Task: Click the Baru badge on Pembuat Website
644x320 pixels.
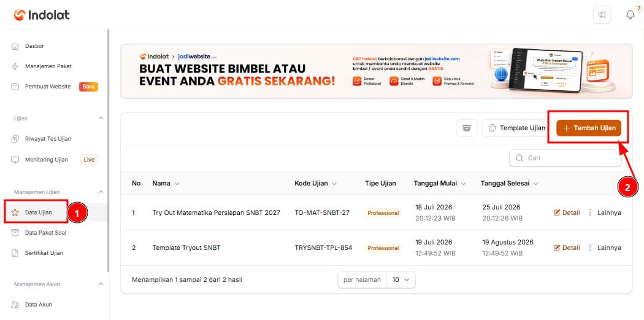Action: [88, 87]
